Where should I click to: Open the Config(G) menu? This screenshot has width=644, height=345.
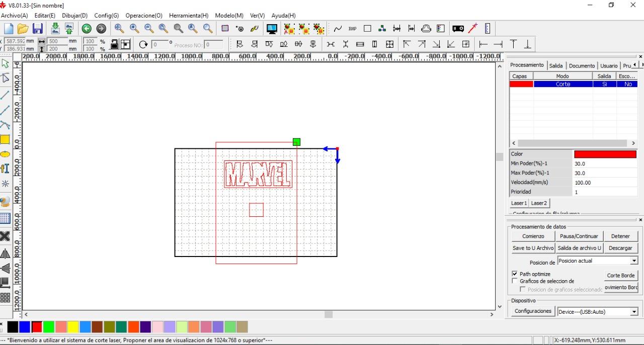(x=106, y=16)
